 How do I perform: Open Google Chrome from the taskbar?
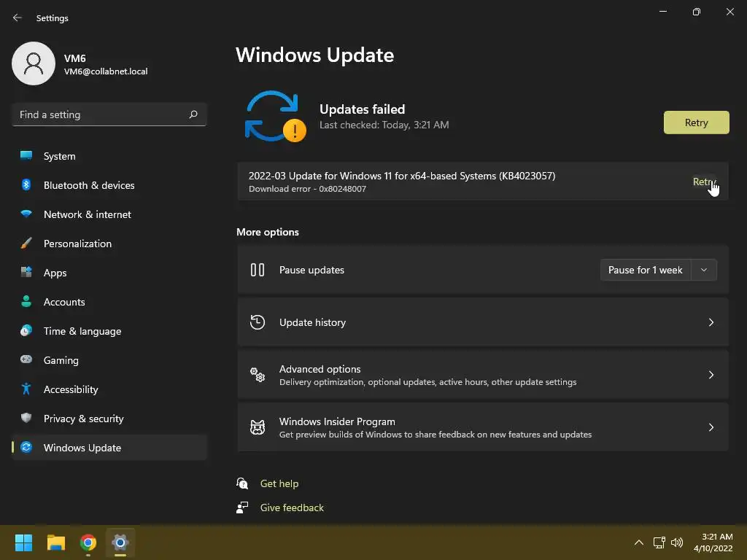(x=88, y=542)
